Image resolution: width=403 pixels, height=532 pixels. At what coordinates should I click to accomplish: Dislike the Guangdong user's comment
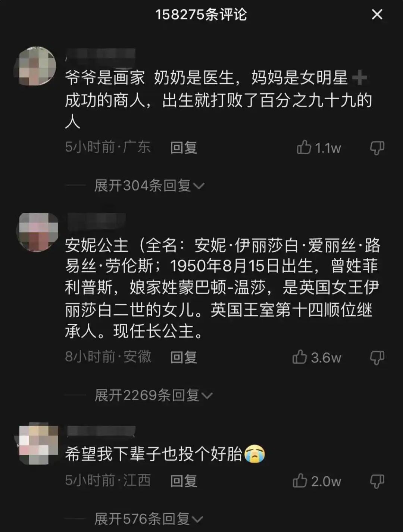click(377, 148)
